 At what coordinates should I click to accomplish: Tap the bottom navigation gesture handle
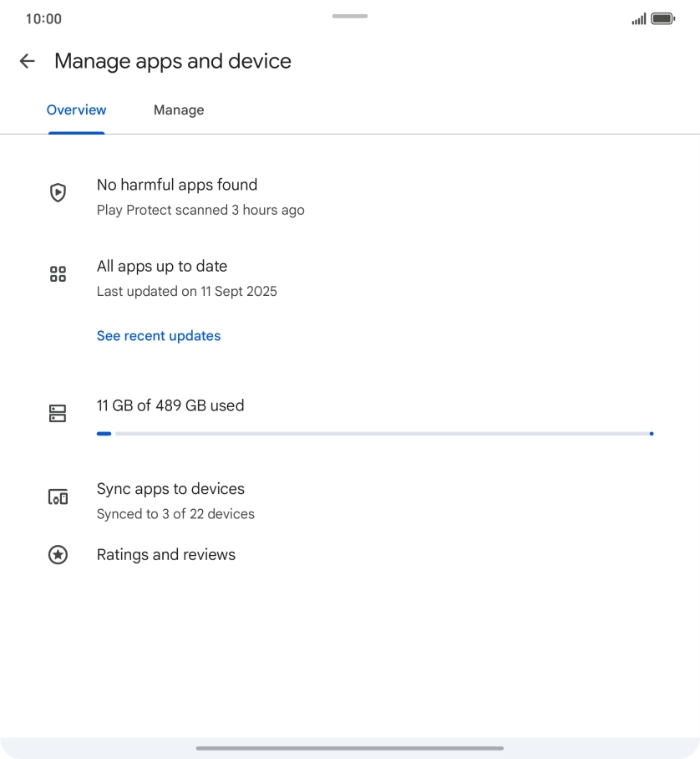point(350,748)
